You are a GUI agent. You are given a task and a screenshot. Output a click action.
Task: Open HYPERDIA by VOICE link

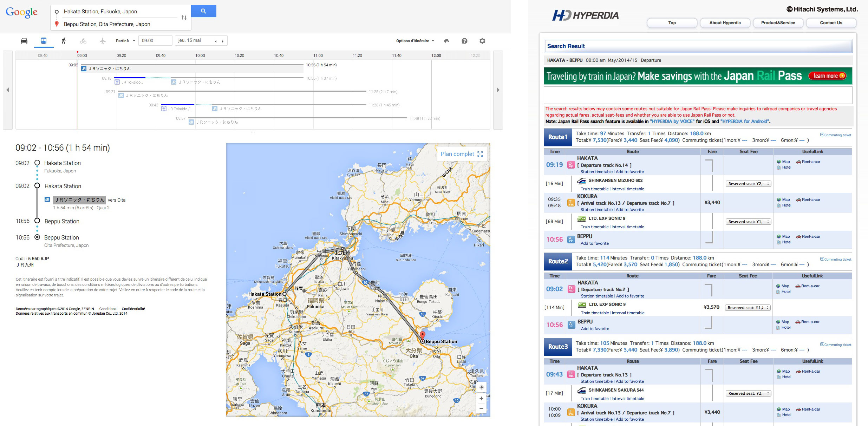tap(672, 122)
